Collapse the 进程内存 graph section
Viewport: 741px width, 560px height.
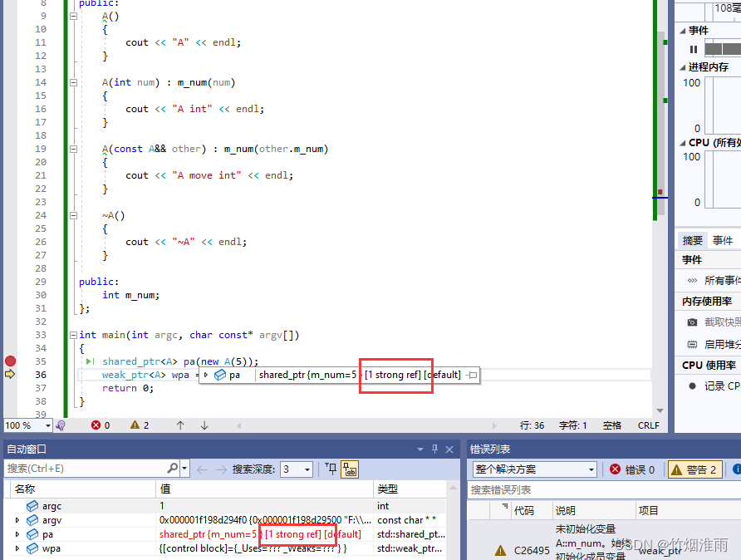click(x=682, y=67)
